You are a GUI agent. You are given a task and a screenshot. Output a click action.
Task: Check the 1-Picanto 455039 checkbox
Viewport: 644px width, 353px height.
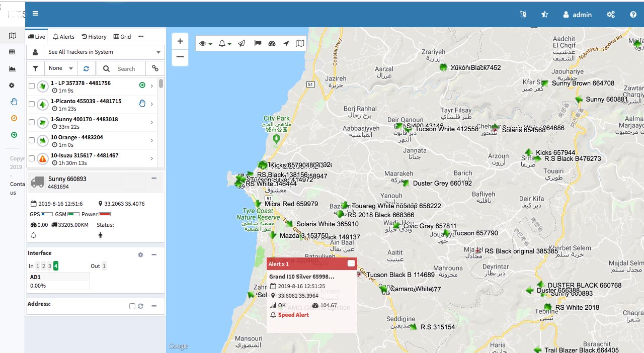(x=32, y=104)
